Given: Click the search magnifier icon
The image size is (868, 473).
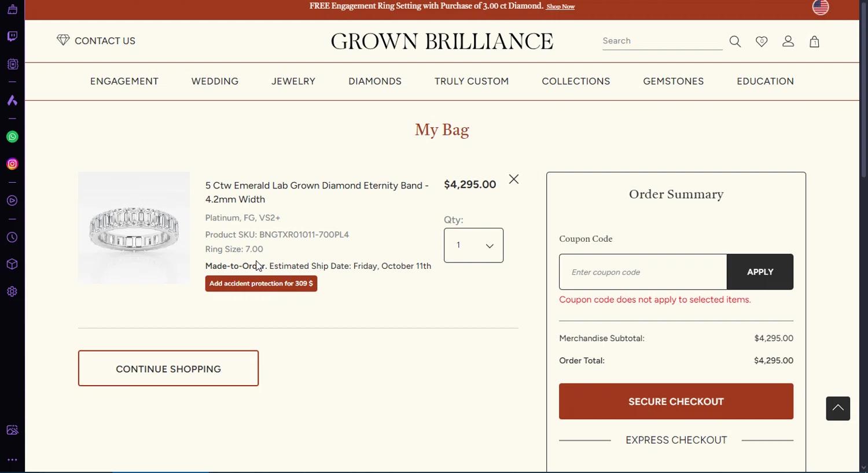Looking at the screenshot, I should [735, 42].
